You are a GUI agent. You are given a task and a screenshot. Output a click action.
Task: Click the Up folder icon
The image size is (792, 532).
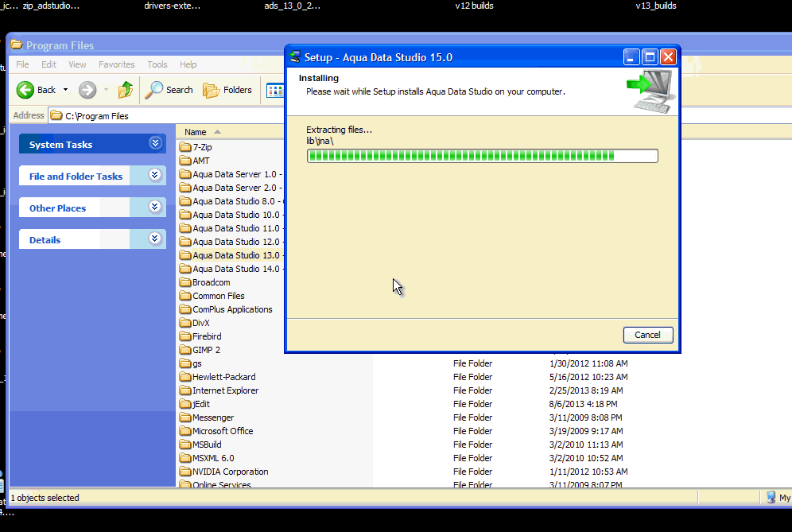[x=126, y=90]
